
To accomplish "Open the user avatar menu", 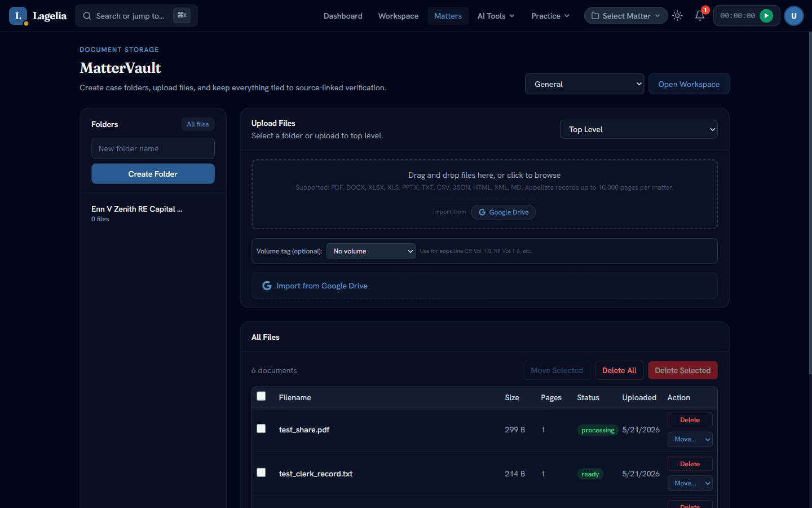I will pyautogui.click(x=794, y=16).
